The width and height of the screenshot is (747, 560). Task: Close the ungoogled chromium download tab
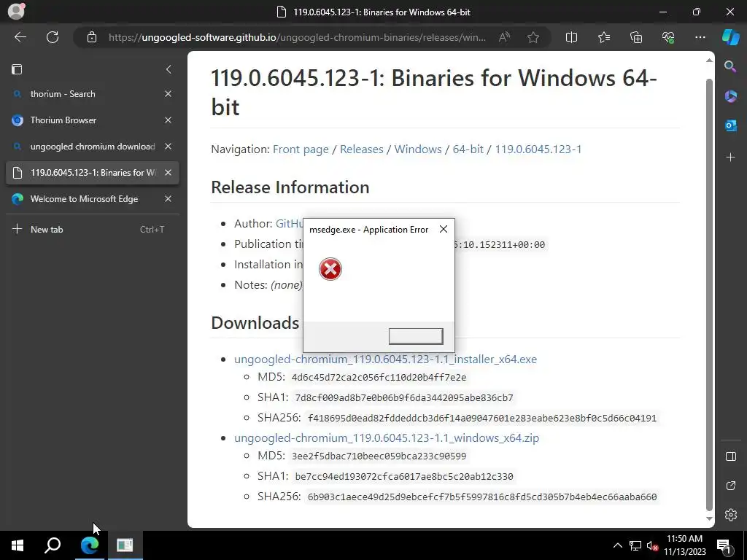tap(168, 146)
